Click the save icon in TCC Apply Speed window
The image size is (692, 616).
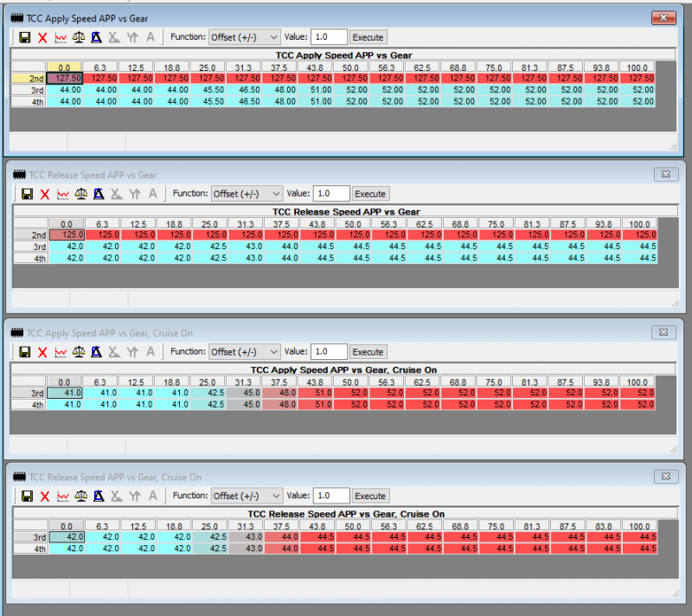pyautogui.click(x=24, y=37)
